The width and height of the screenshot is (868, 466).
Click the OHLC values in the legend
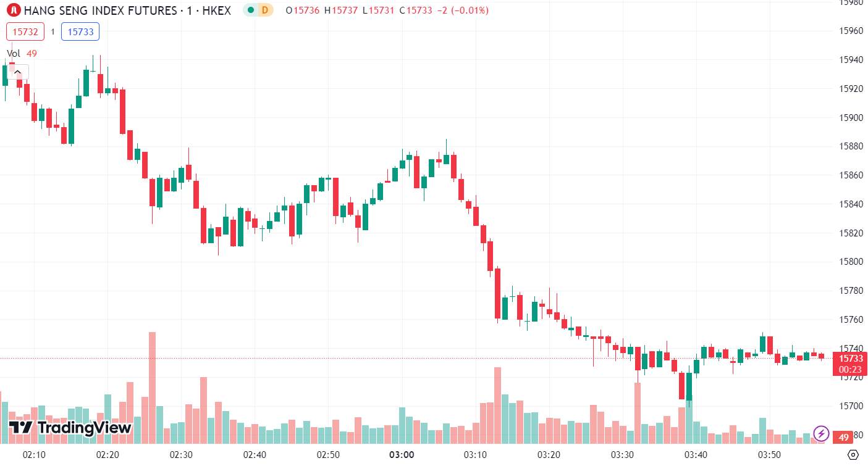click(x=387, y=10)
